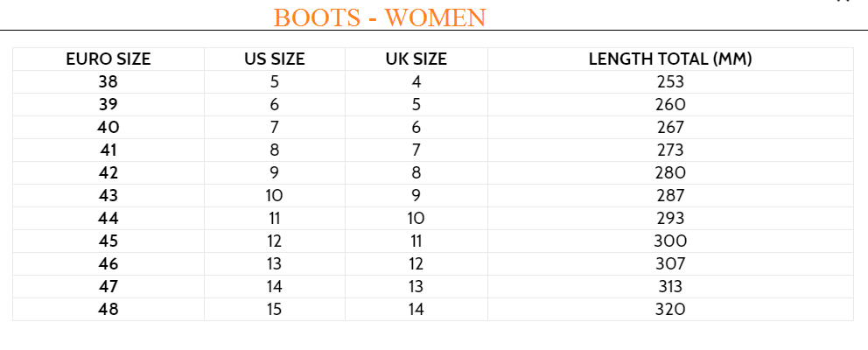Viewport: 868px width, 350px height.
Task: Select length value 300 cell
Action: pyautogui.click(x=670, y=241)
